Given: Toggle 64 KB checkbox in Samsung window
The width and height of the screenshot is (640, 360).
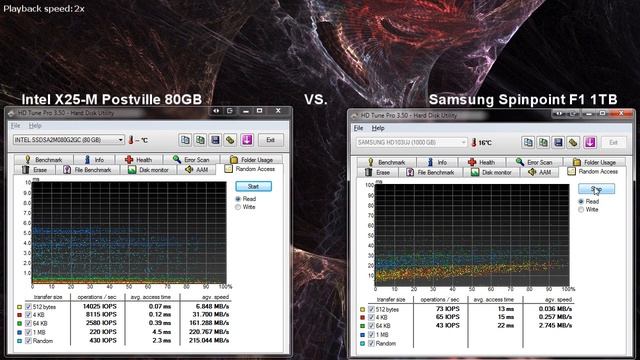Looking at the screenshot, I should point(371,326).
